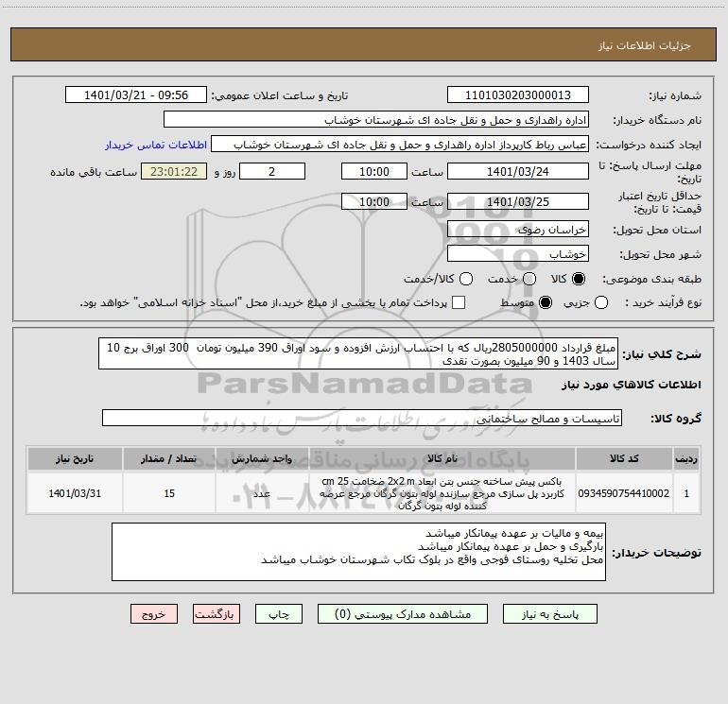The height and width of the screenshot is (704, 728).
Task: Select the جزیی purchase type radio
Action: 600,302
